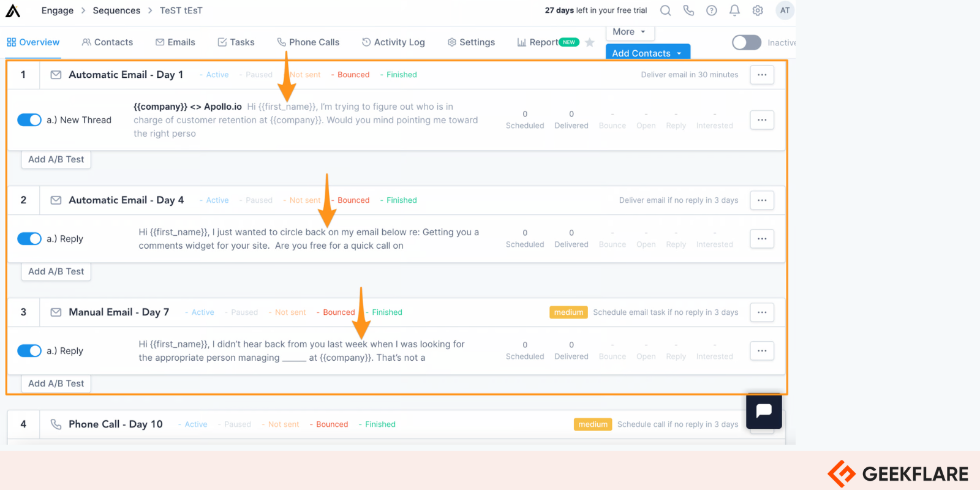Screen dimensions: 980x490
Task: Toggle the sequence Inactive switch
Action: coord(747,42)
